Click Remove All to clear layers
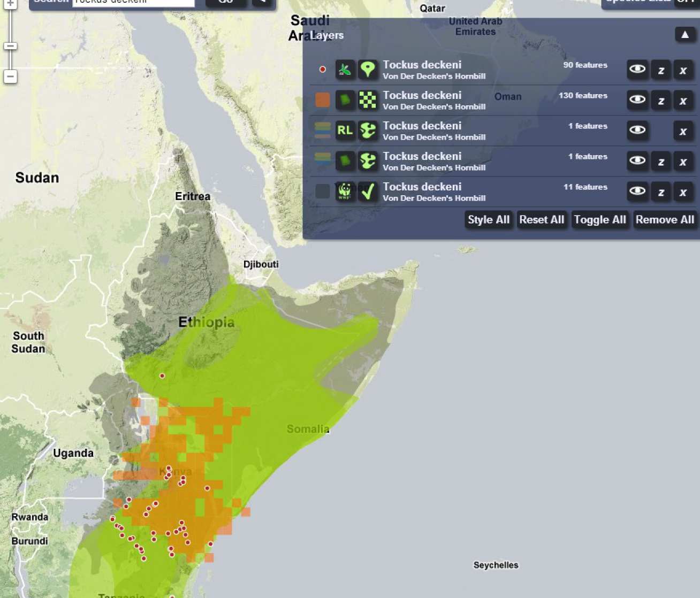This screenshot has width=700, height=598. (x=665, y=220)
